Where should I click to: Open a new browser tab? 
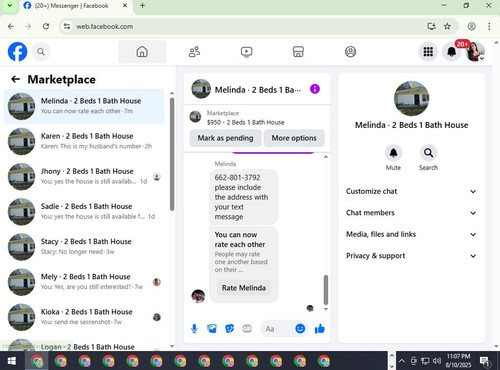pyautogui.click(x=142, y=6)
